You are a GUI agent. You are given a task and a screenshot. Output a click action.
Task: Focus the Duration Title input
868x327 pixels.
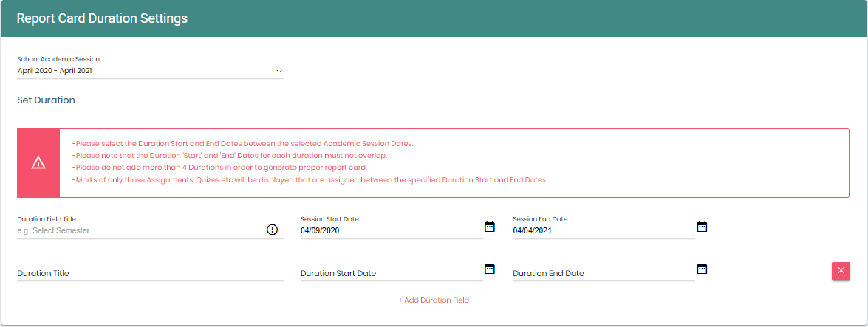click(150, 273)
